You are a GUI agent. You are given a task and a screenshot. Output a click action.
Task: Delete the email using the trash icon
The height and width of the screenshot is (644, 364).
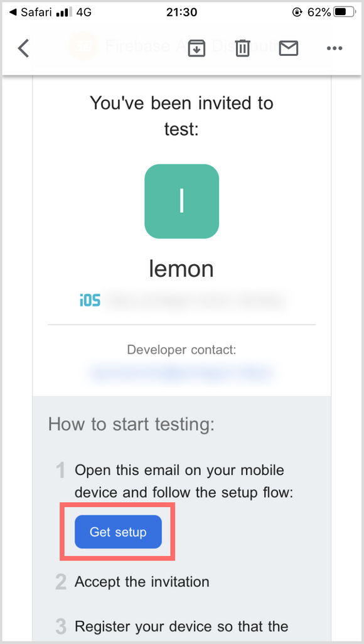[x=242, y=48]
